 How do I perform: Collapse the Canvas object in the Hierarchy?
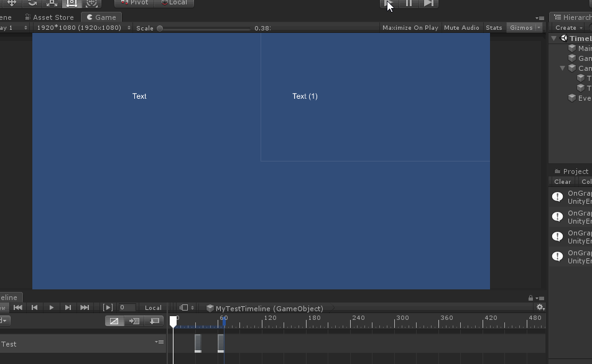[x=562, y=68]
